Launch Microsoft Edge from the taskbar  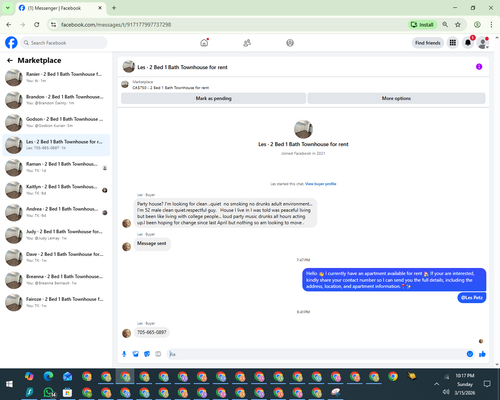click(49, 376)
